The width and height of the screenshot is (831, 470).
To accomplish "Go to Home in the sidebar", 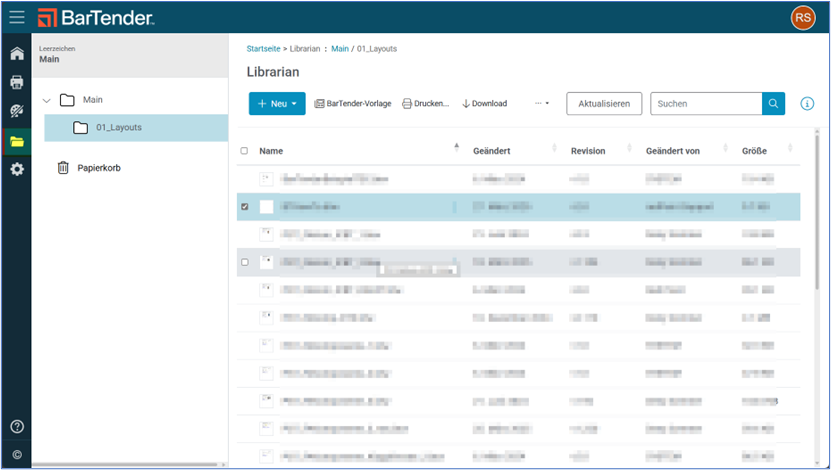I will point(17,53).
